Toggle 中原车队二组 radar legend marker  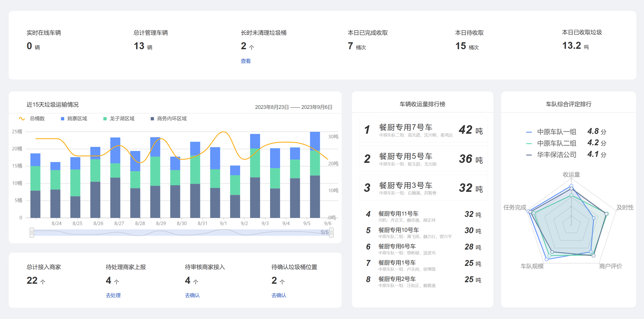(x=529, y=143)
